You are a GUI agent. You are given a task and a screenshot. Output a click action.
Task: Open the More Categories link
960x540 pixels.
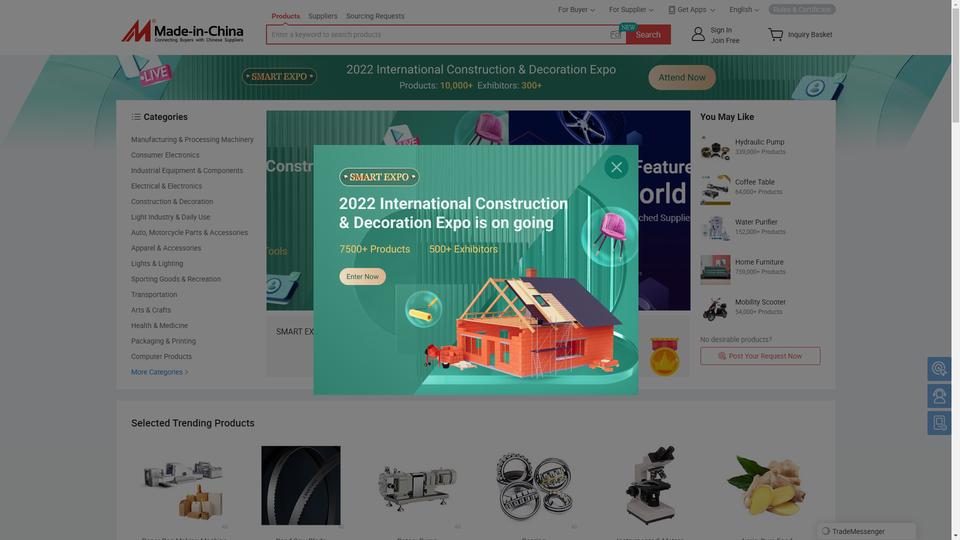(x=159, y=372)
